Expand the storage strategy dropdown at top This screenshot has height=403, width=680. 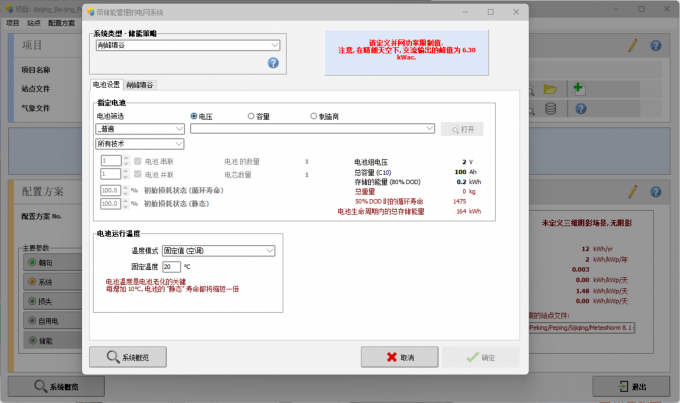tap(275, 45)
